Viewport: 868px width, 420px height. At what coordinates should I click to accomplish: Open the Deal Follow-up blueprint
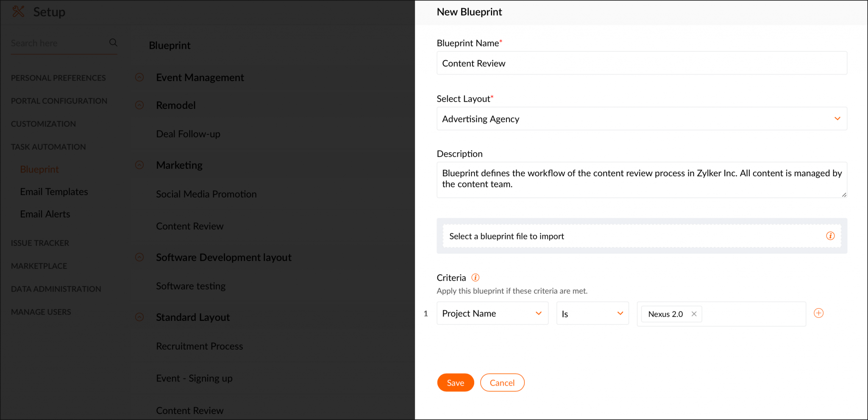click(x=188, y=134)
